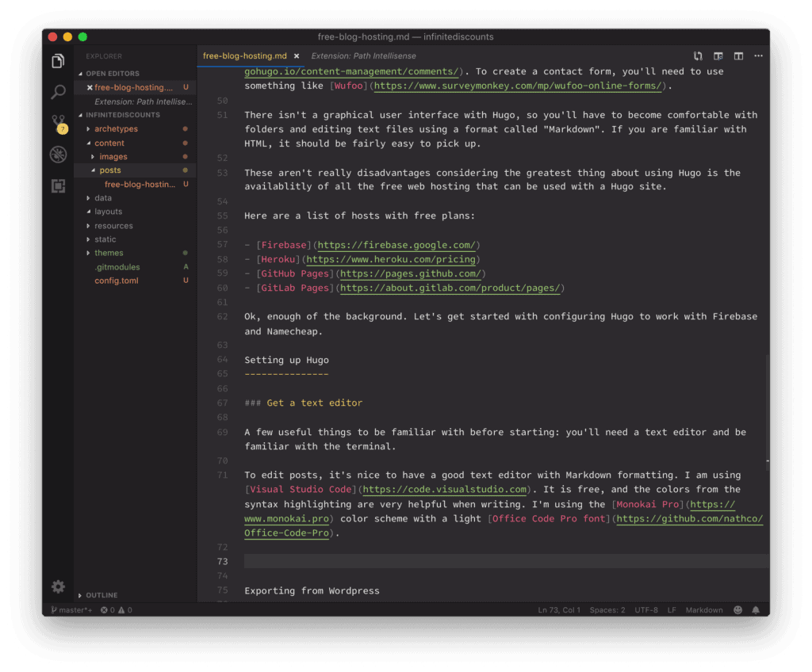This screenshot has width=812, height=672.
Task: Open the Source Control view
Action: pyautogui.click(x=58, y=123)
